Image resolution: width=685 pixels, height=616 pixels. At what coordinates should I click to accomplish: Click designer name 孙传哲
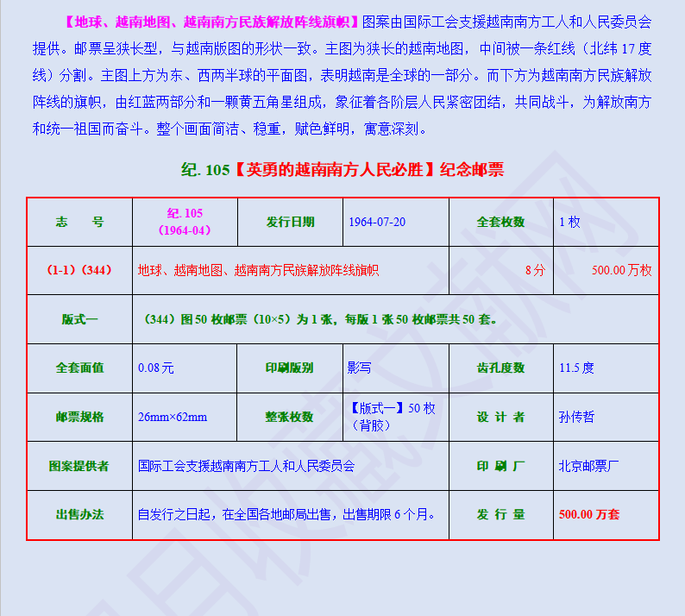tap(576, 417)
